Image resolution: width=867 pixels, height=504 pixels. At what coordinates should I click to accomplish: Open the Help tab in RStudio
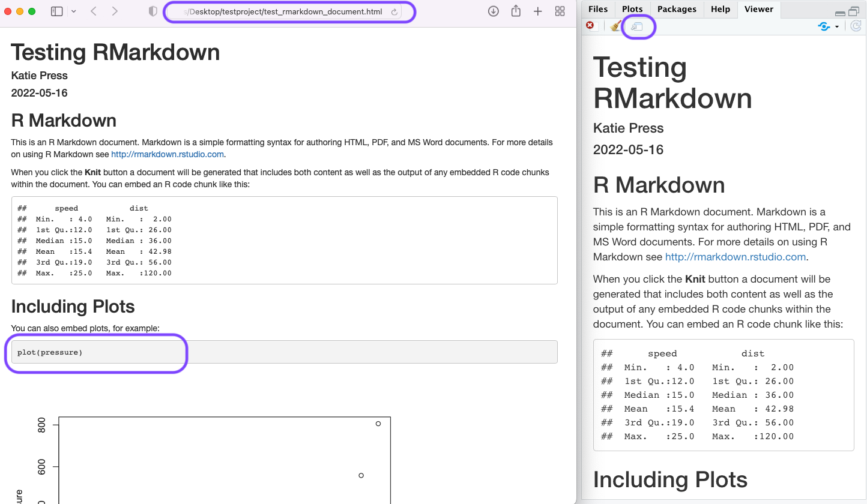tap(720, 9)
